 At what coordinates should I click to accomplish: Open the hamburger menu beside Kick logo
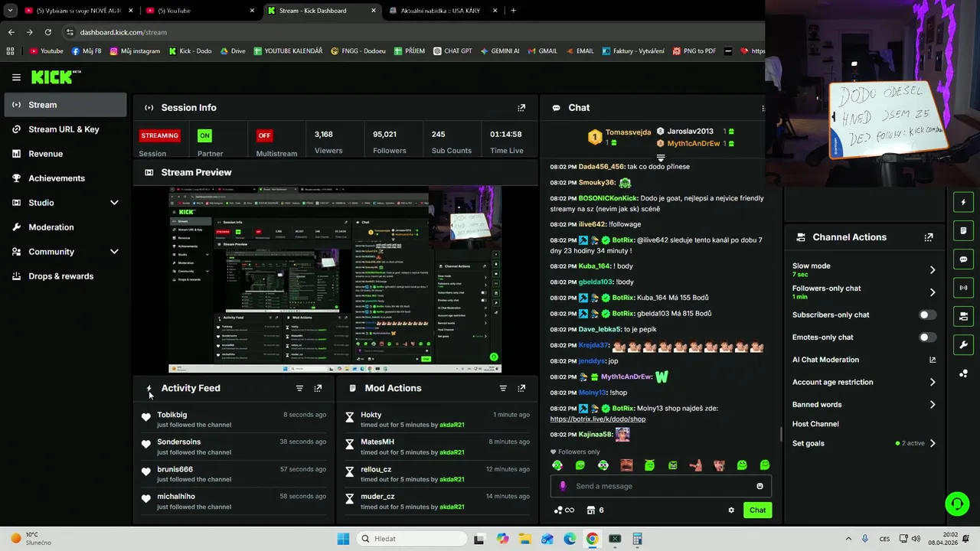pos(16,77)
